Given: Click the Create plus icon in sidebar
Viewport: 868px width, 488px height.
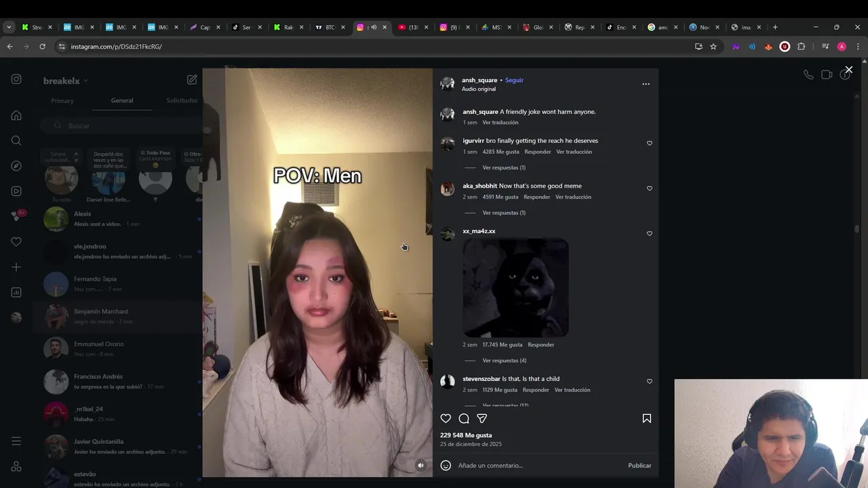Looking at the screenshot, I should (16, 267).
